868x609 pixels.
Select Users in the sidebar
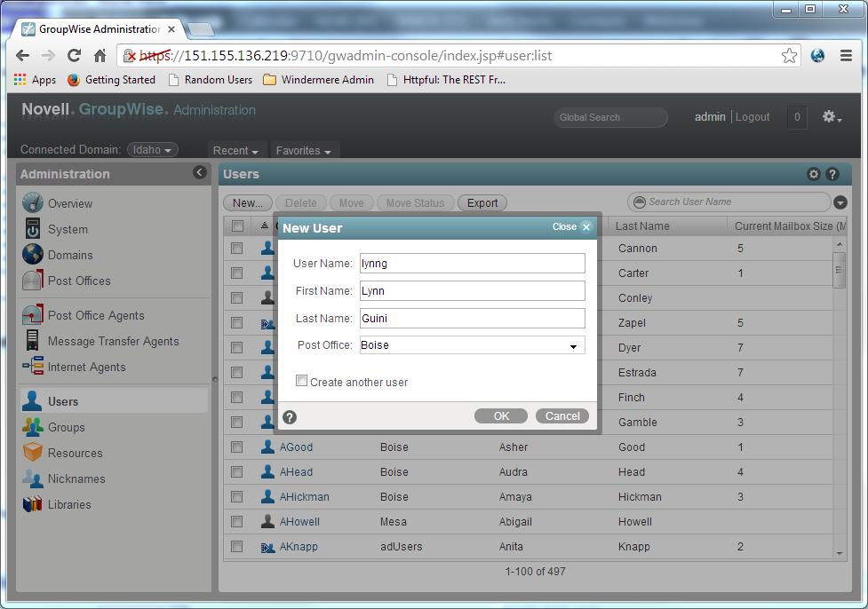click(x=114, y=401)
